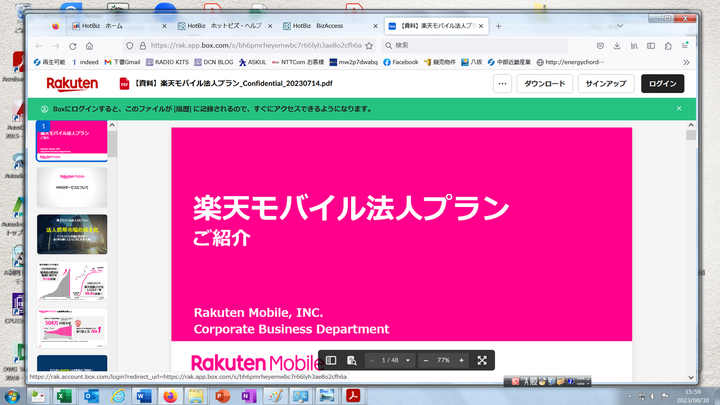Screen dimensions: 720x405
Task: Click the サインアップ button
Action: [606, 84]
